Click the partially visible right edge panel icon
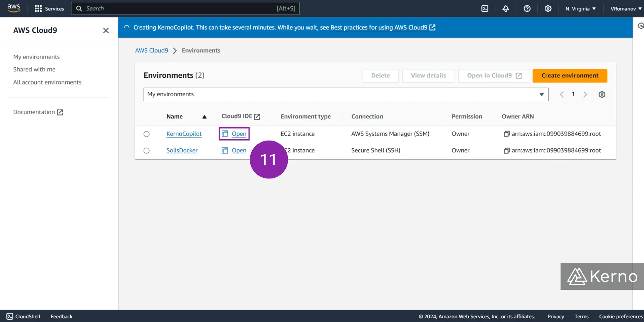This screenshot has width=644, height=322. [641, 26]
